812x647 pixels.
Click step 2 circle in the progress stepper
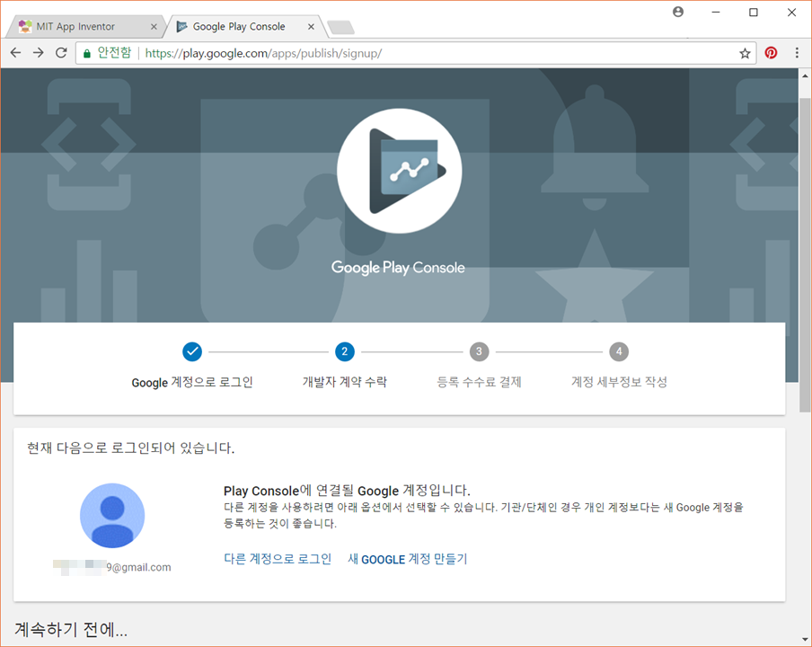(345, 351)
